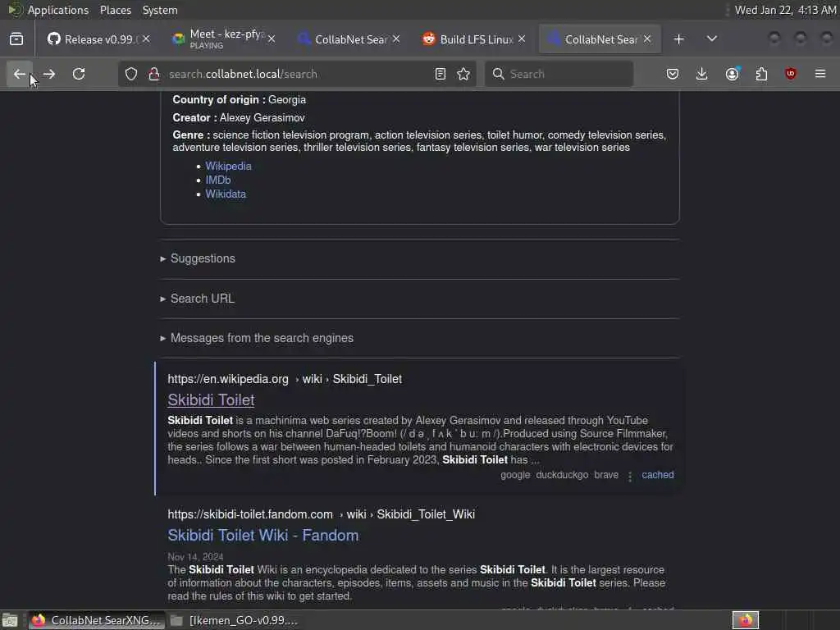Open the Applications menu
Viewport: 840px width, 630px height.
[58, 10]
